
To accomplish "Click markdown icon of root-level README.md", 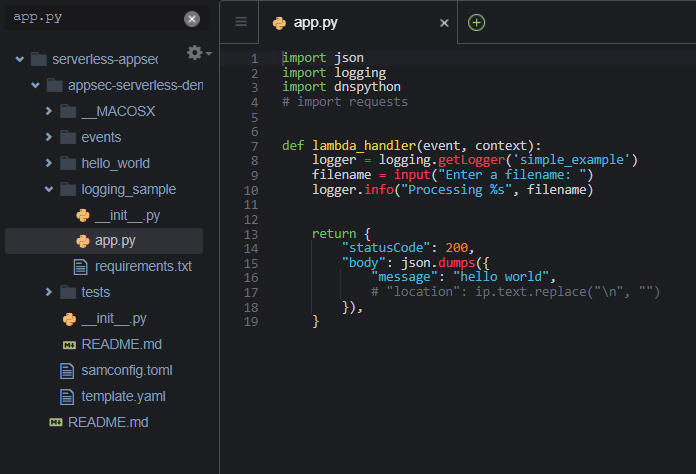I will click(x=56, y=422).
